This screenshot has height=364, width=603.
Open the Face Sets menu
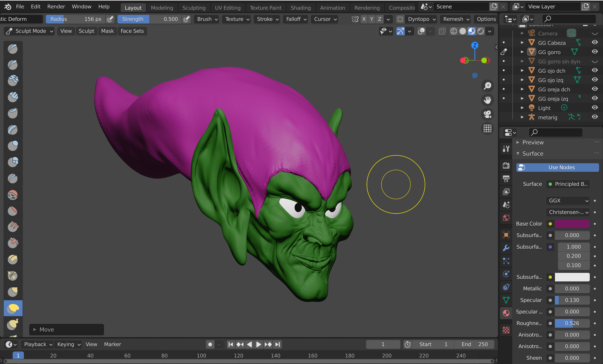[x=132, y=31]
